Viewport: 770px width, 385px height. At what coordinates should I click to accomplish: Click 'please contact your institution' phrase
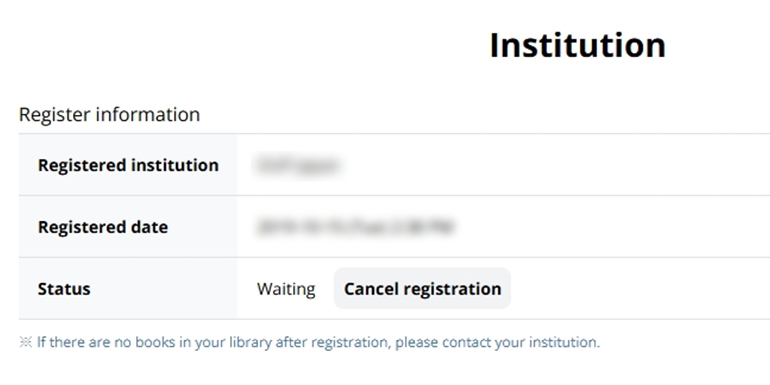(497, 342)
